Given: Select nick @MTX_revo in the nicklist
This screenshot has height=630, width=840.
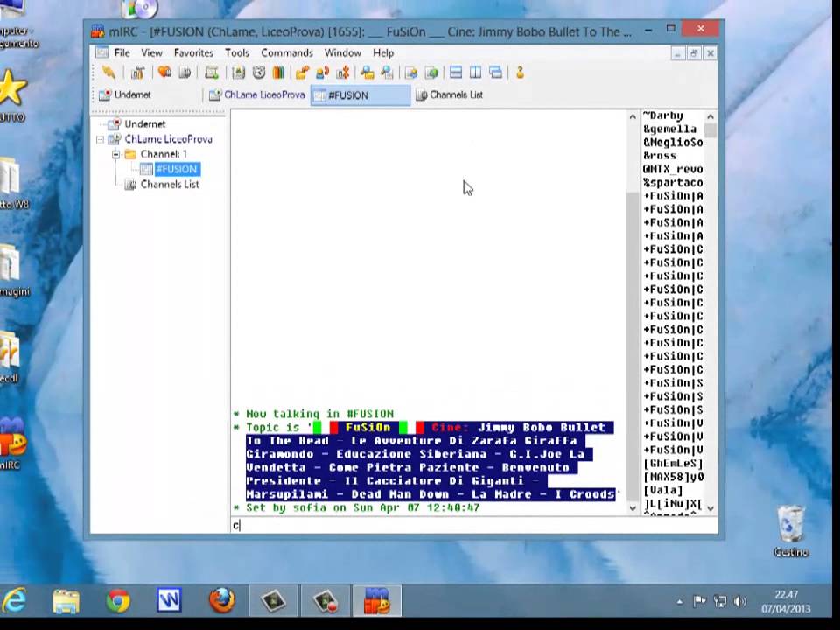Looking at the screenshot, I should pyautogui.click(x=672, y=169).
